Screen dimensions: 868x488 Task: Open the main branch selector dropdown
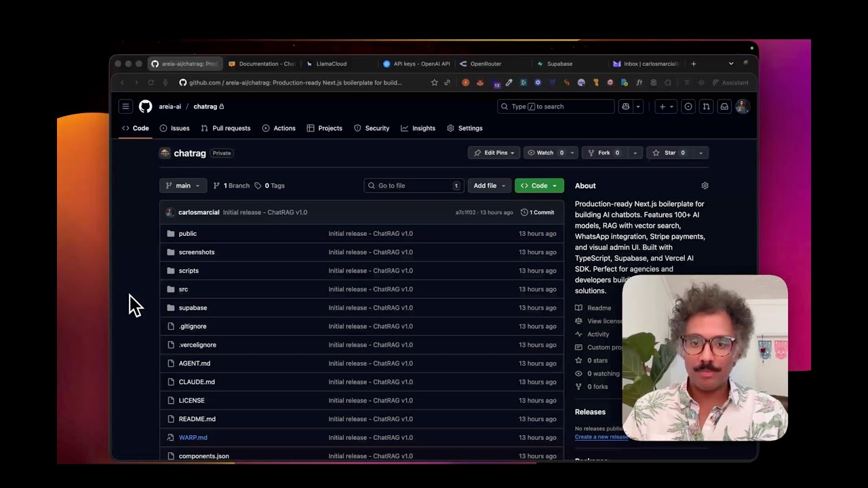click(x=182, y=186)
